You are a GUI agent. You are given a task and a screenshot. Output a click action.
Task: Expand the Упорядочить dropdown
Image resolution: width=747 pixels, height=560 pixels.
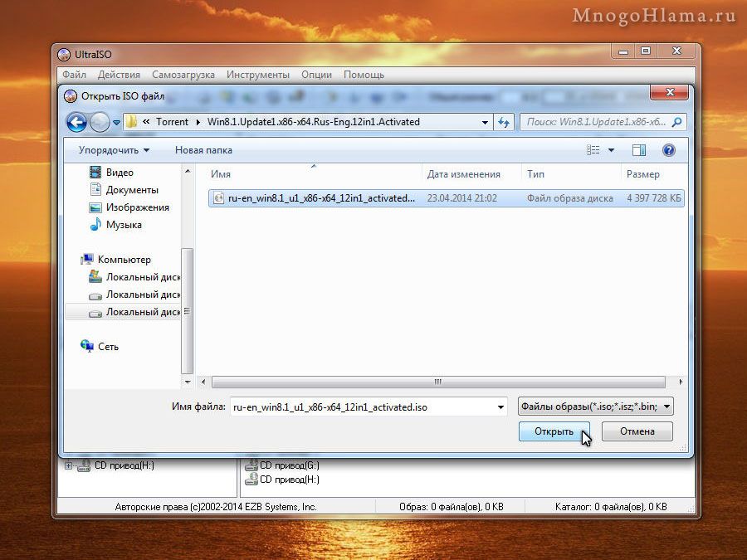[114, 150]
